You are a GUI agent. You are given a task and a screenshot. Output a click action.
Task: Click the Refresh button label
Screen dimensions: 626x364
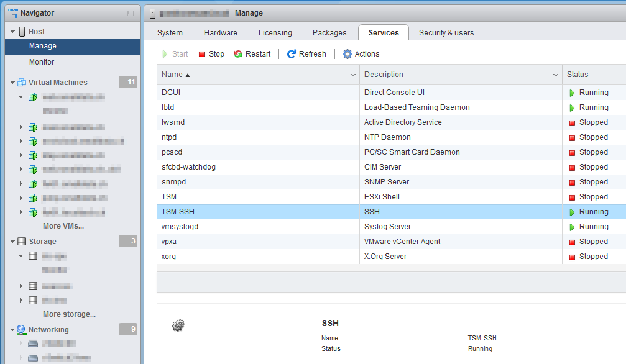pyautogui.click(x=313, y=54)
